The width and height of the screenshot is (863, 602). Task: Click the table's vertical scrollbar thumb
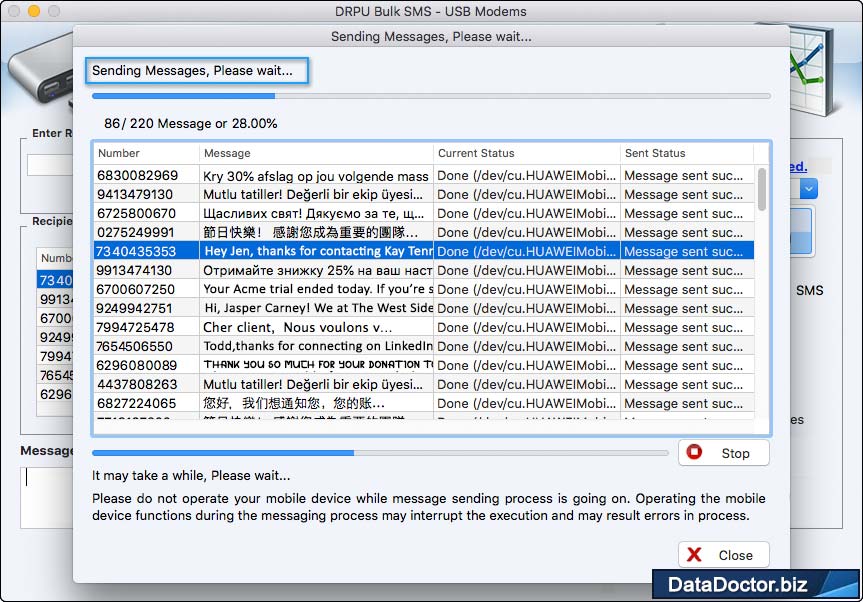(x=762, y=189)
